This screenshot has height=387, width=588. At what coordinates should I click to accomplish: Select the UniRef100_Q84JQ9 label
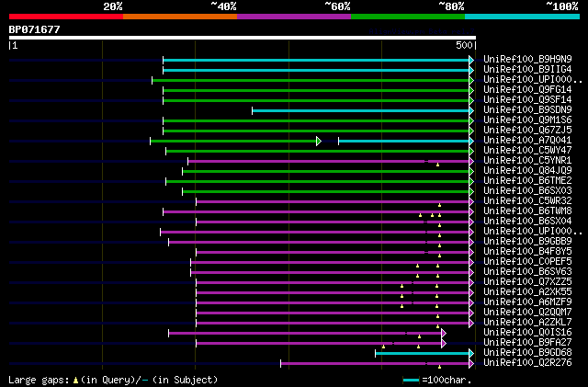(x=527, y=171)
